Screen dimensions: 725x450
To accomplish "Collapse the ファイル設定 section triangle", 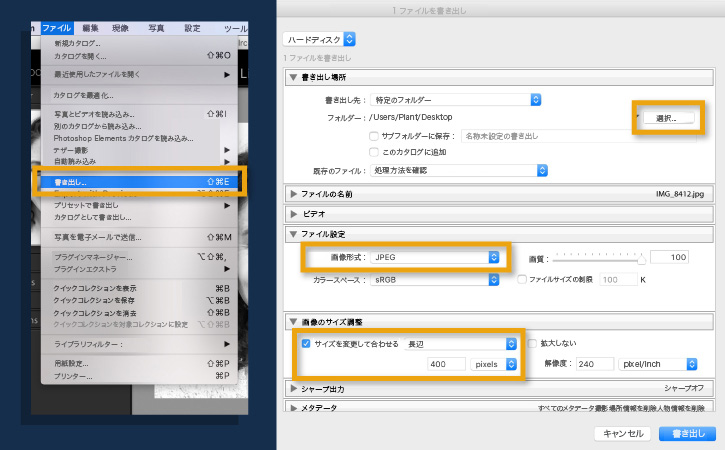I will (293, 234).
